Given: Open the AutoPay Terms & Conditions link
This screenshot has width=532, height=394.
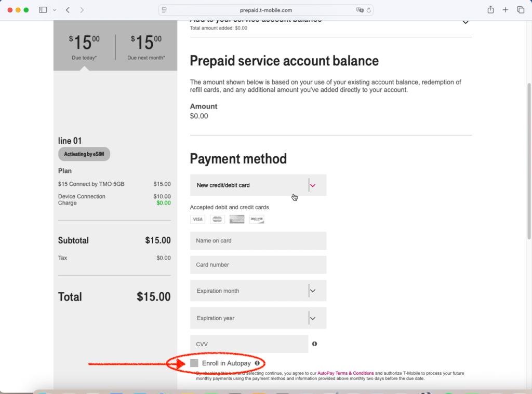Looking at the screenshot, I should coord(345,373).
